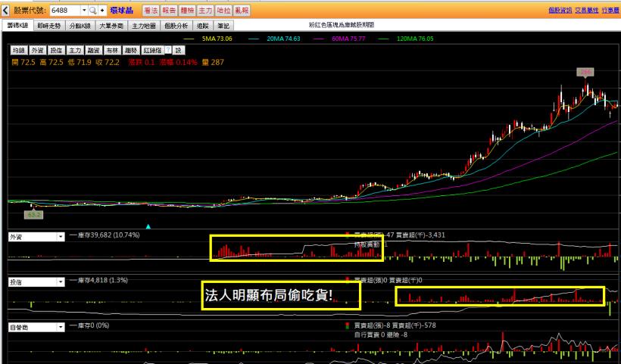Open the 交易屬性 link
The image size is (621, 364).
587,11
